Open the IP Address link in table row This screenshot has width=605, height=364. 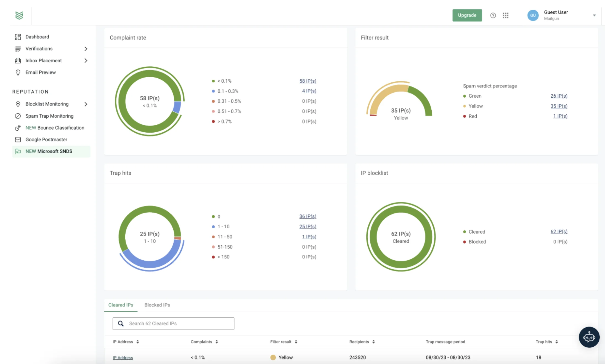click(x=123, y=358)
